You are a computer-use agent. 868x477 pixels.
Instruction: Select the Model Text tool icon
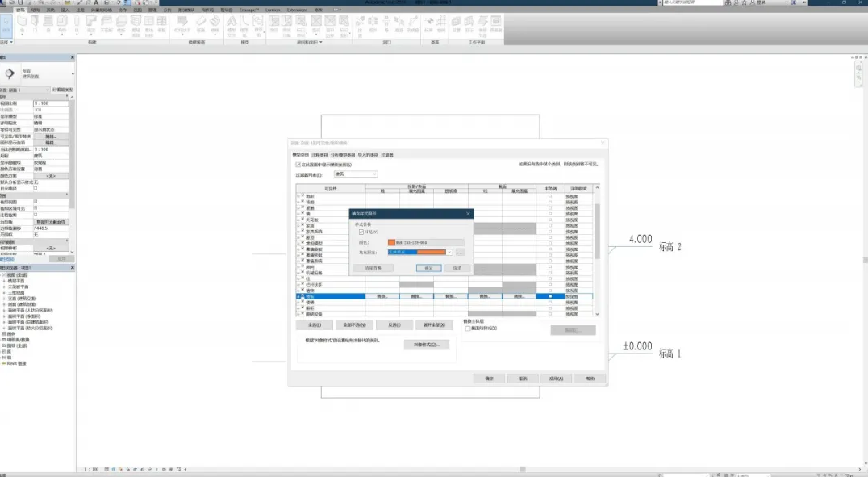[232, 24]
